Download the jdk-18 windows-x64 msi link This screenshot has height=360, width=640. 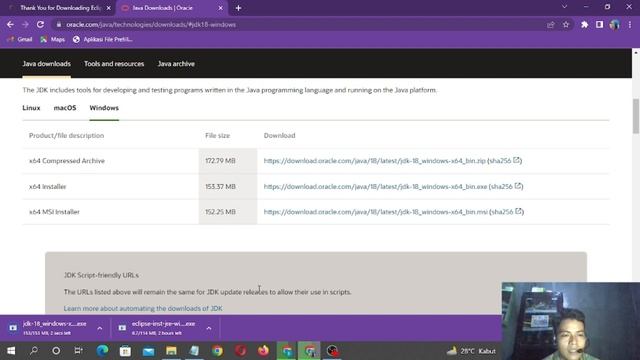click(376, 212)
